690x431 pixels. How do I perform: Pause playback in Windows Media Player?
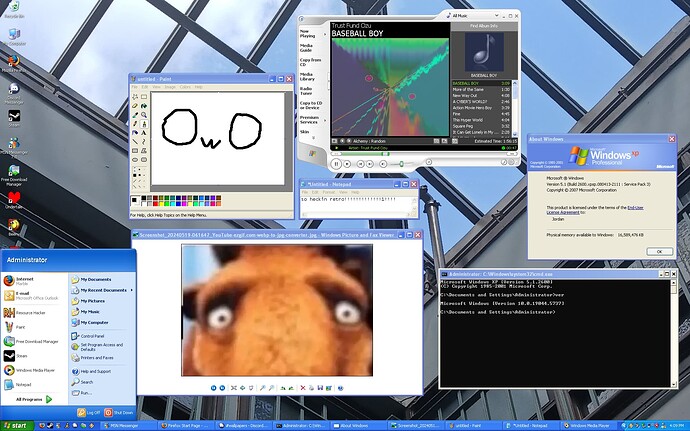coord(336,164)
